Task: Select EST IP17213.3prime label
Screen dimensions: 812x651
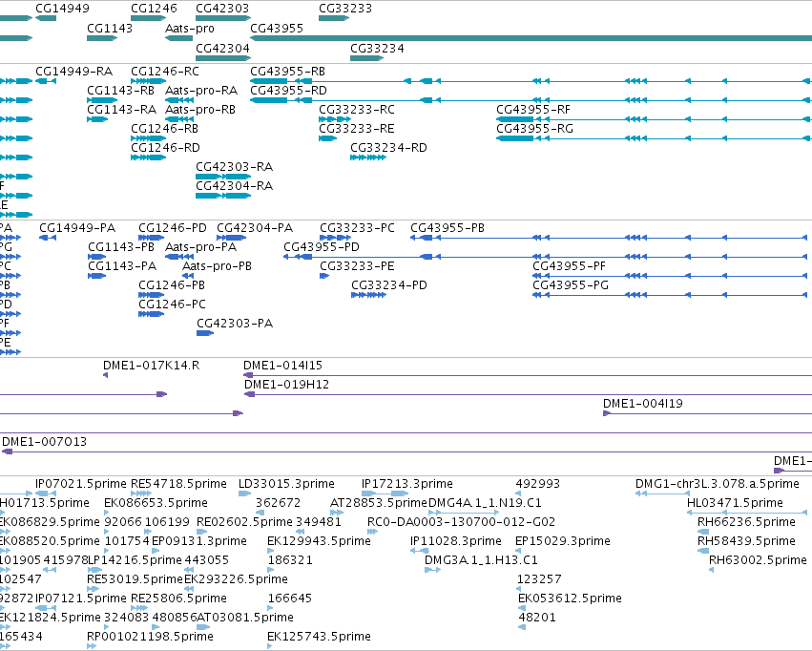Action: [407, 484]
